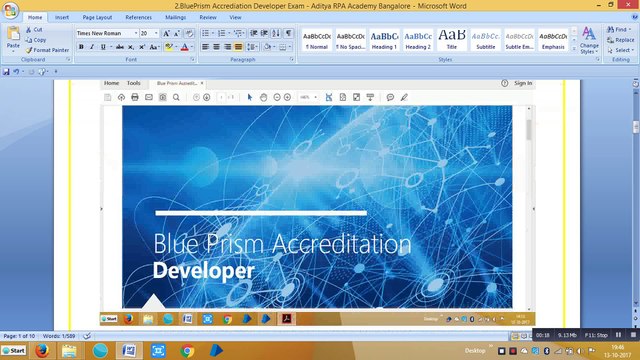The width and height of the screenshot is (640, 360).
Task: Open Google Chrome from the taskbar
Action: pyautogui.click(x=187, y=351)
